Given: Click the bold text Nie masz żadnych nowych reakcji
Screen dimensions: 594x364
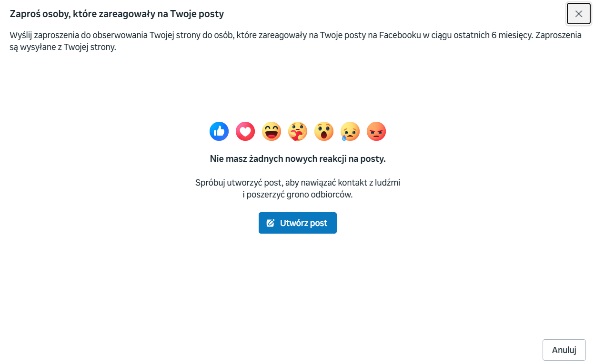Looking at the screenshot, I should pyautogui.click(x=298, y=159).
